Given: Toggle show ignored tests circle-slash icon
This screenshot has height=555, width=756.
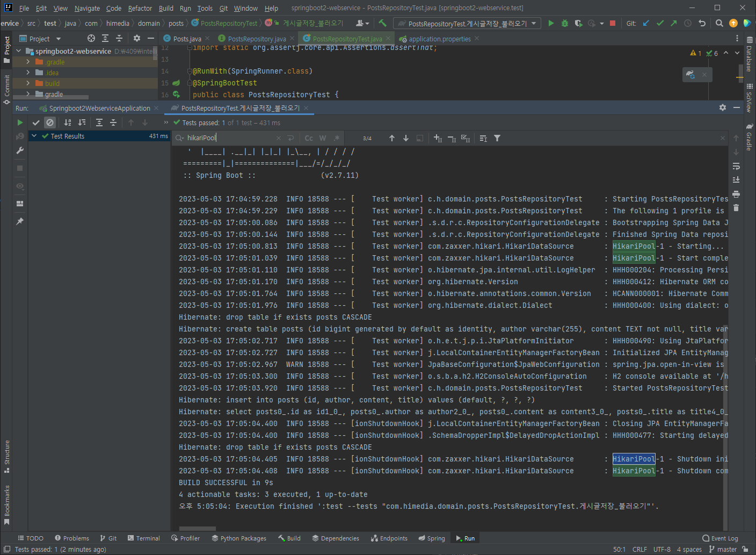Looking at the screenshot, I should coord(50,122).
